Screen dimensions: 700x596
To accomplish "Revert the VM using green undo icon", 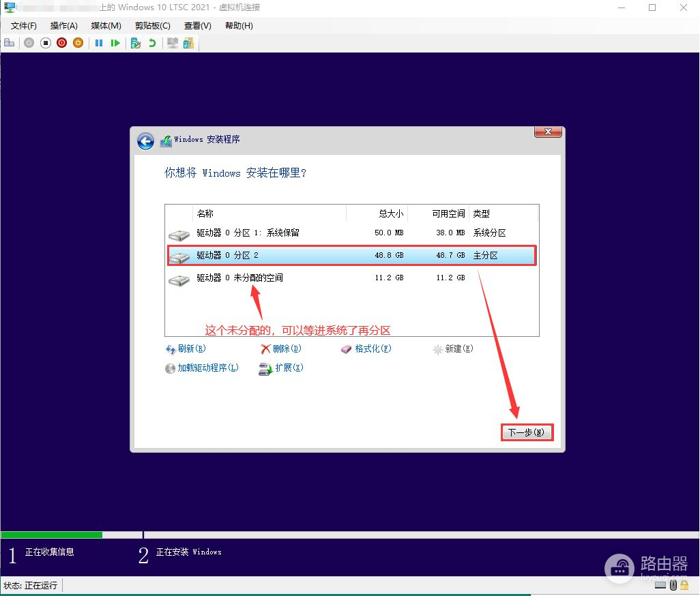I will (152, 43).
